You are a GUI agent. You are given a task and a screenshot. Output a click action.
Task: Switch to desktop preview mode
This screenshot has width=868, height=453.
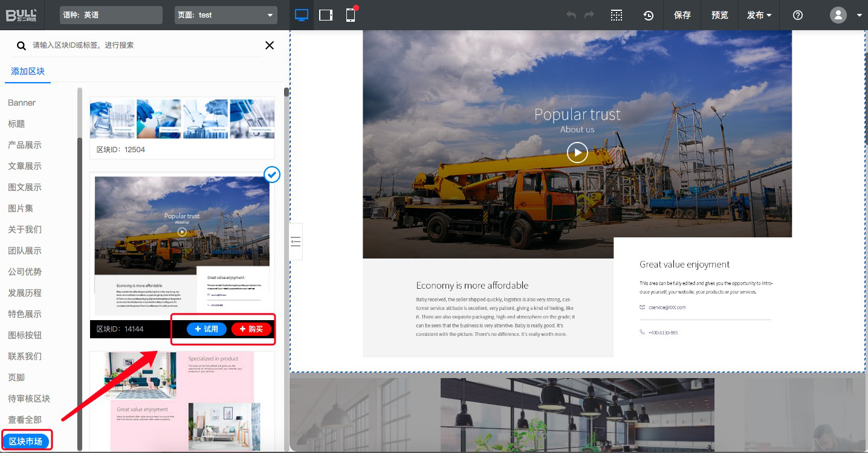(x=301, y=15)
